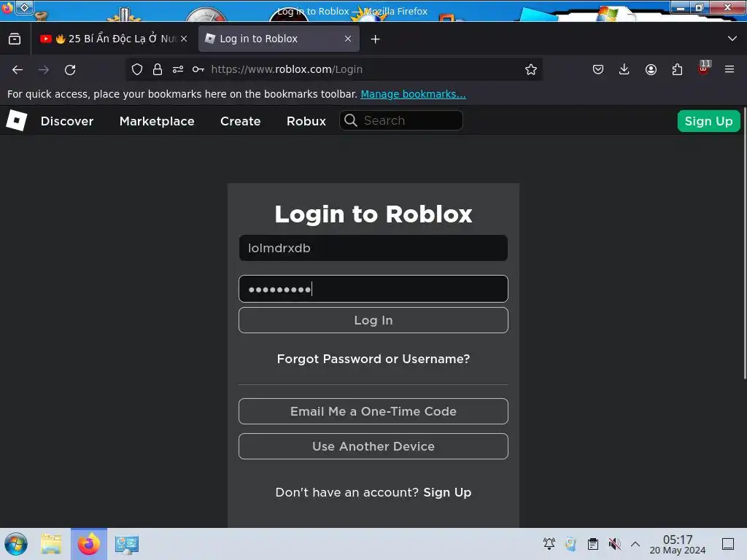Click the Firefox address bar URL
The image size is (747, 560).
tap(287, 69)
